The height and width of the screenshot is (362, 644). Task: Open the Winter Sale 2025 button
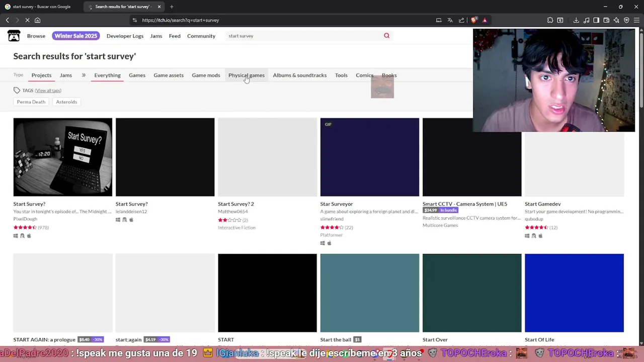tap(76, 36)
